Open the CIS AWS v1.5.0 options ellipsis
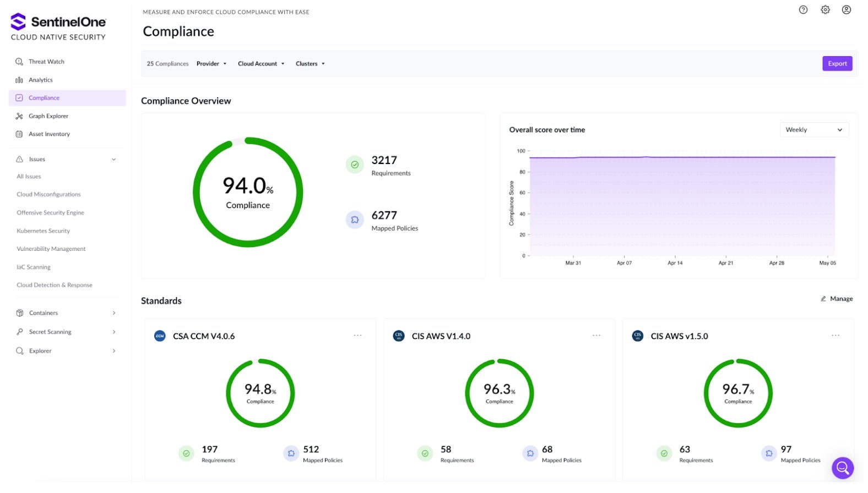868x493 pixels. 836,336
